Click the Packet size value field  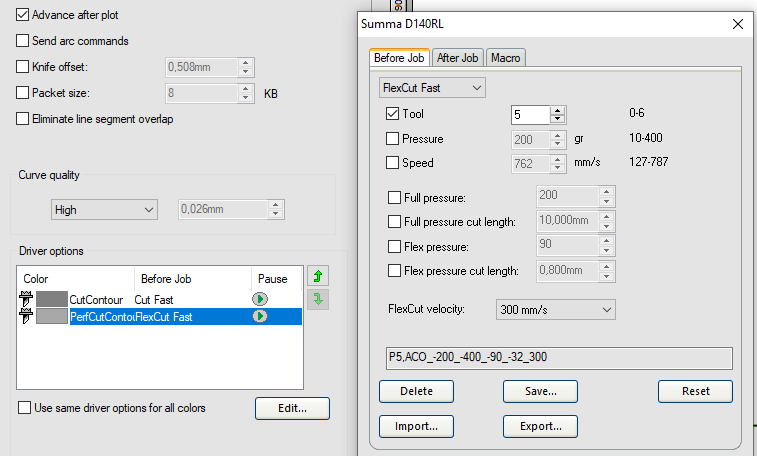201,93
